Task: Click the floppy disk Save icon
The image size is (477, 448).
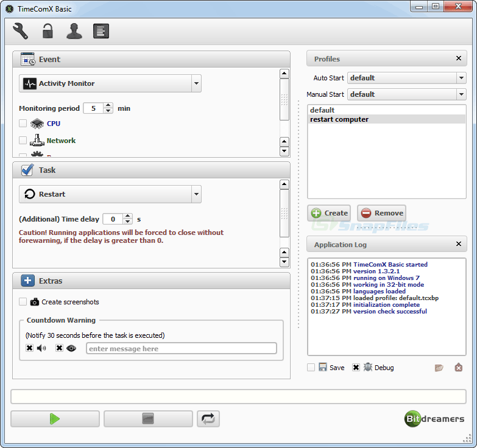Action: click(323, 367)
